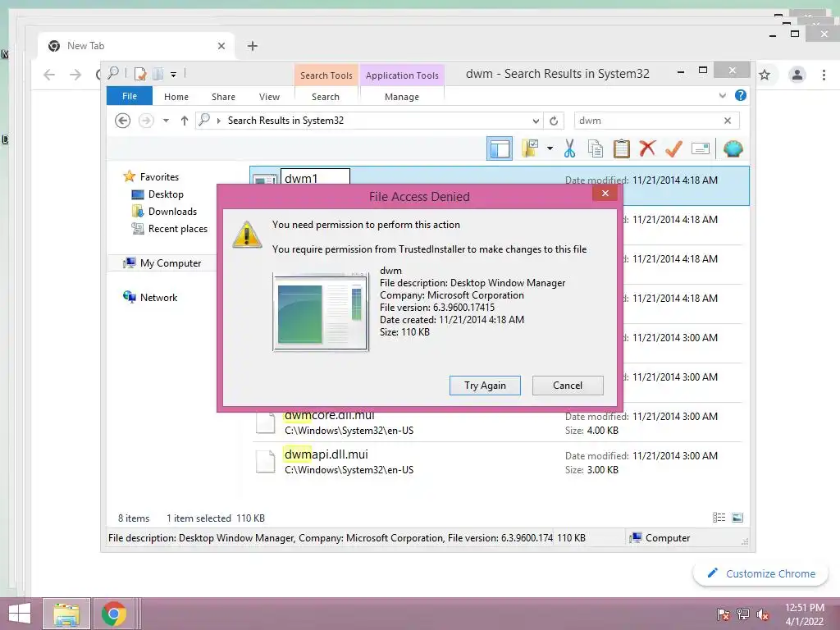Click Customize Chrome button

click(x=760, y=573)
